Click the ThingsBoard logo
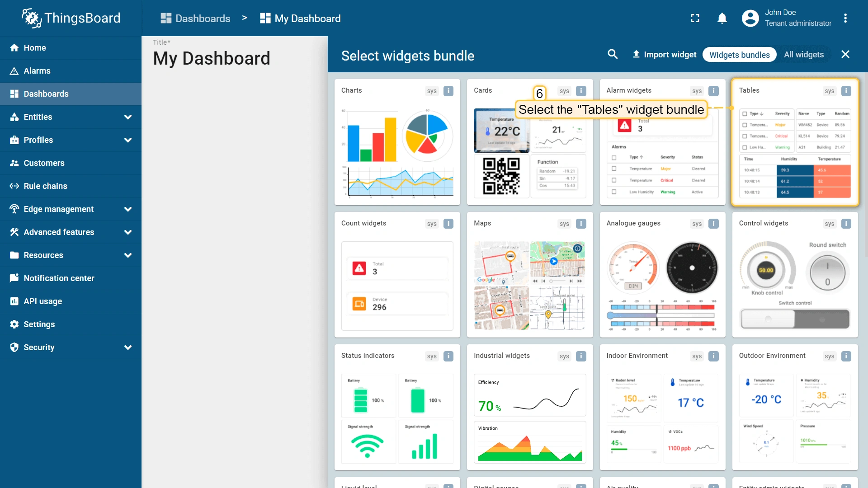This screenshot has height=488, width=868. click(x=71, y=18)
